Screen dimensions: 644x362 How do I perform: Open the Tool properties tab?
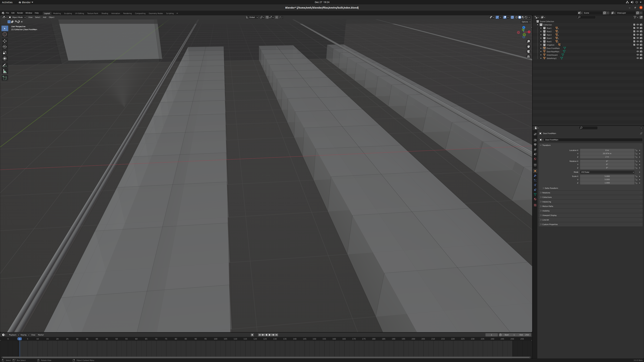click(535, 134)
